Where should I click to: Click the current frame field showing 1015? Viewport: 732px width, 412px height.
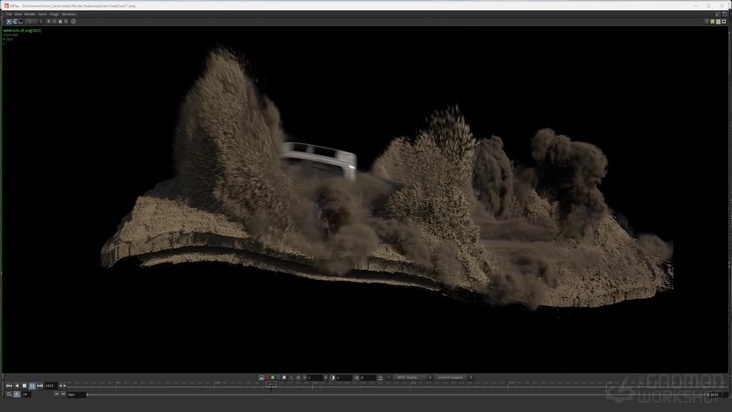click(x=50, y=385)
